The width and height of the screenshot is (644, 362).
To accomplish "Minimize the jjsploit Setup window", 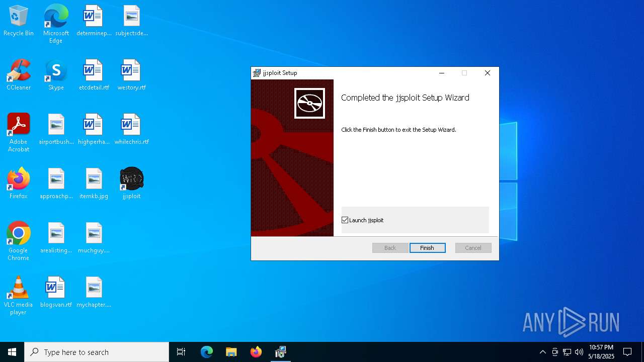I will pos(442,73).
